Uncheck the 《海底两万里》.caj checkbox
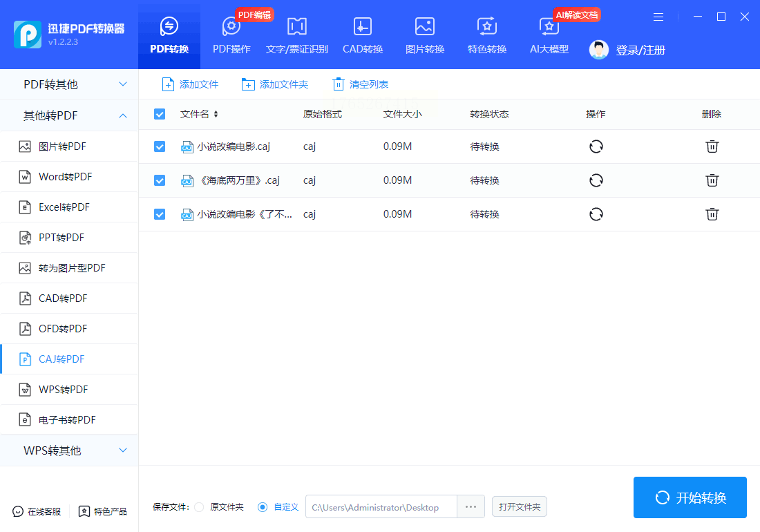The width and height of the screenshot is (760, 532). (160, 180)
